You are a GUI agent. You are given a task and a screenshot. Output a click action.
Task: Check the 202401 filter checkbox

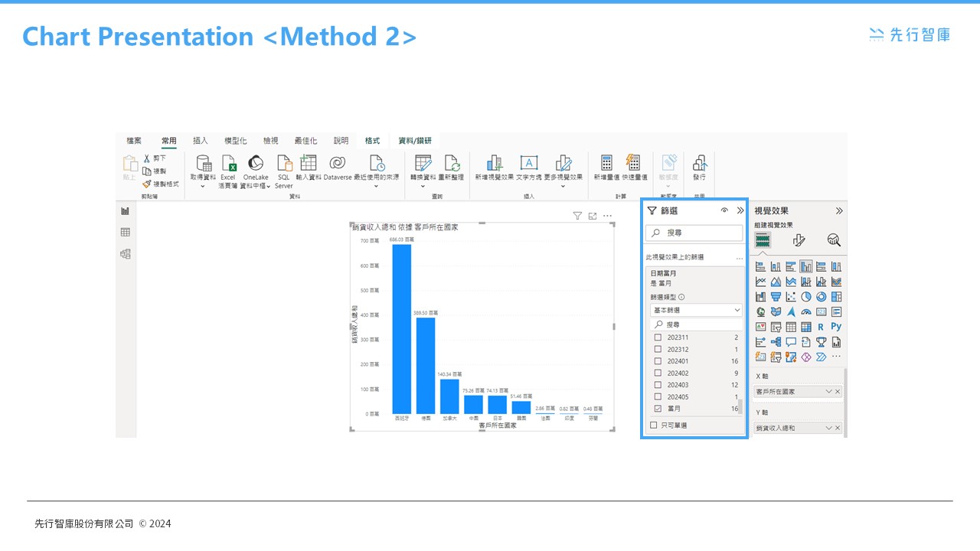[658, 360]
